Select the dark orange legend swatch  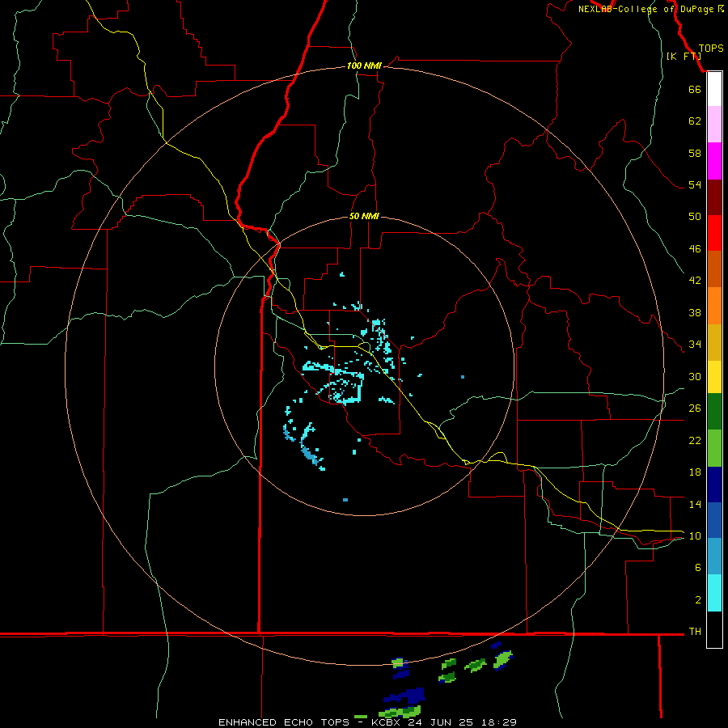pyautogui.click(x=714, y=269)
